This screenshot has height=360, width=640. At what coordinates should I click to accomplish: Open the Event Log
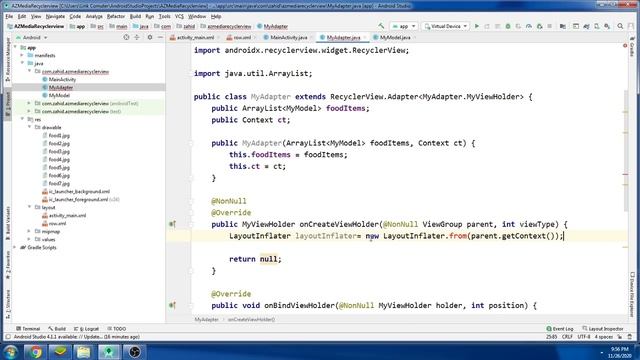tap(560, 329)
